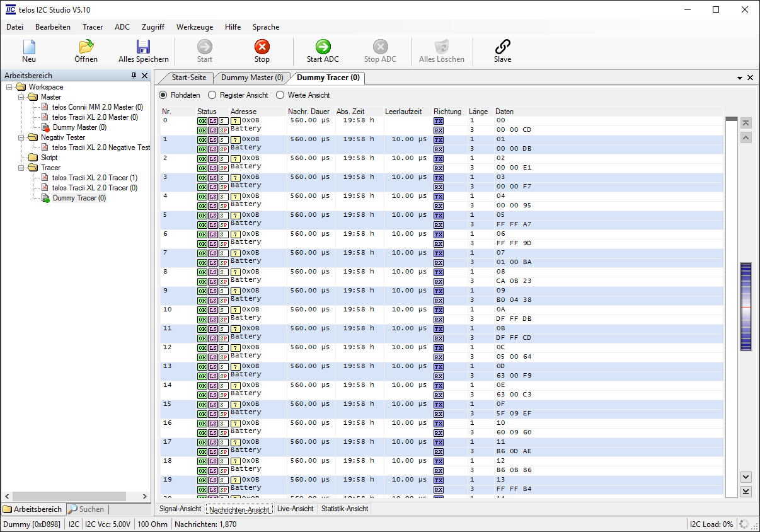Switch to Register Ansicht radio option
This screenshot has height=532, width=760.
click(212, 95)
